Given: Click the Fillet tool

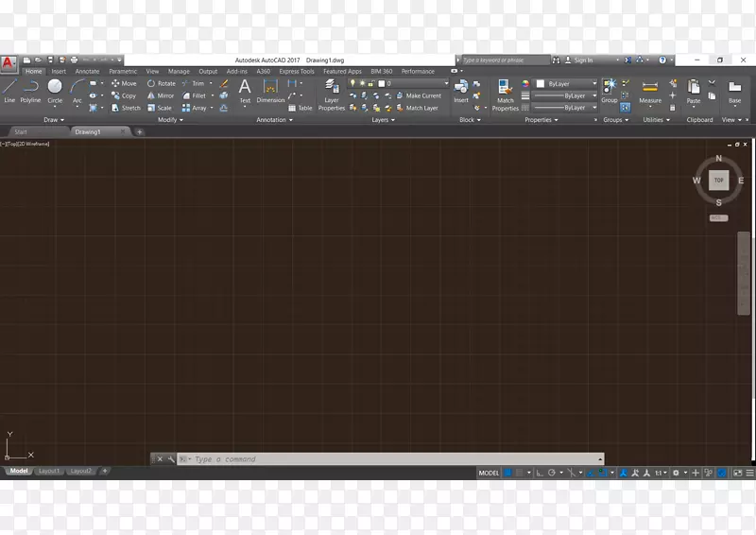Looking at the screenshot, I should click(x=195, y=95).
